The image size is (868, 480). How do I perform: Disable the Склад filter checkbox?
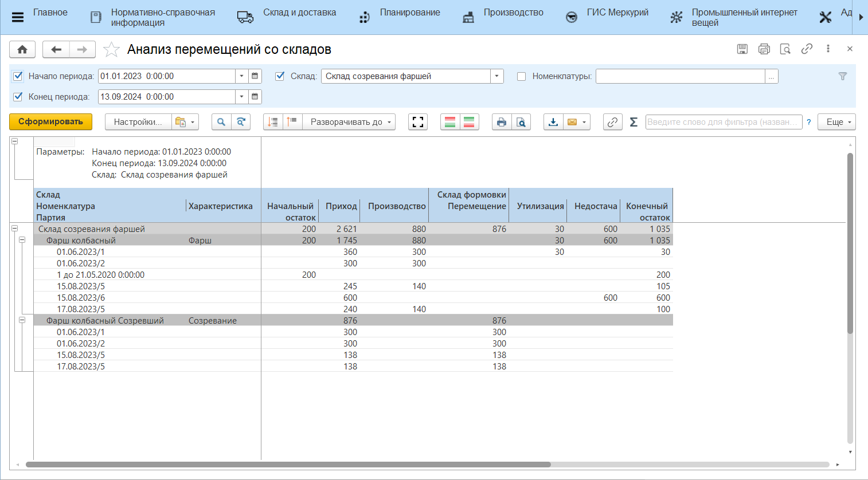280,76
